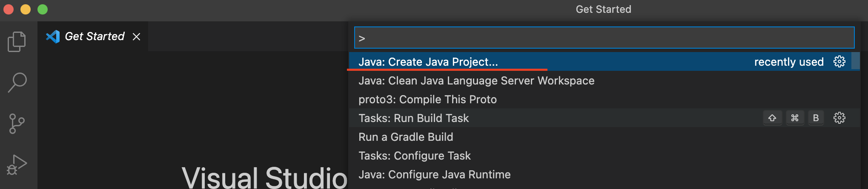Viewport: 868px width, 189px height.
Task: Click the Shift key badge for Run Build Task
Action: coord(772,118)
